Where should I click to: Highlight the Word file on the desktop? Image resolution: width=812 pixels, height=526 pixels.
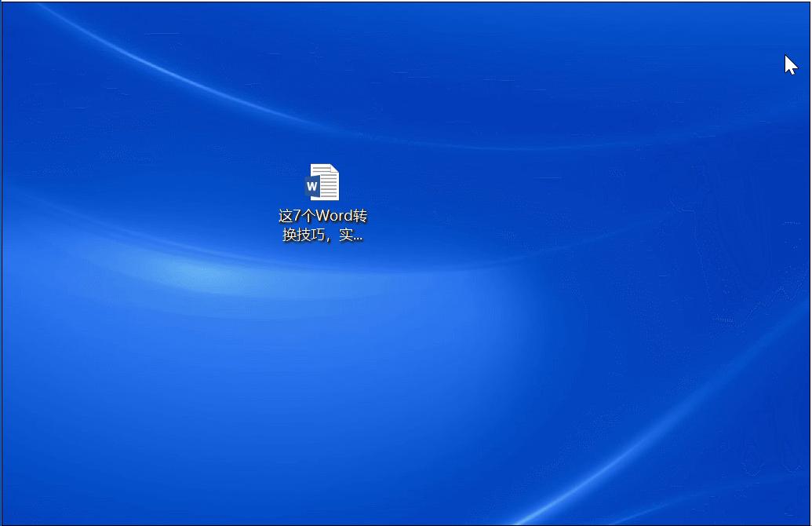pyautogui.click(x=322, y=203)
